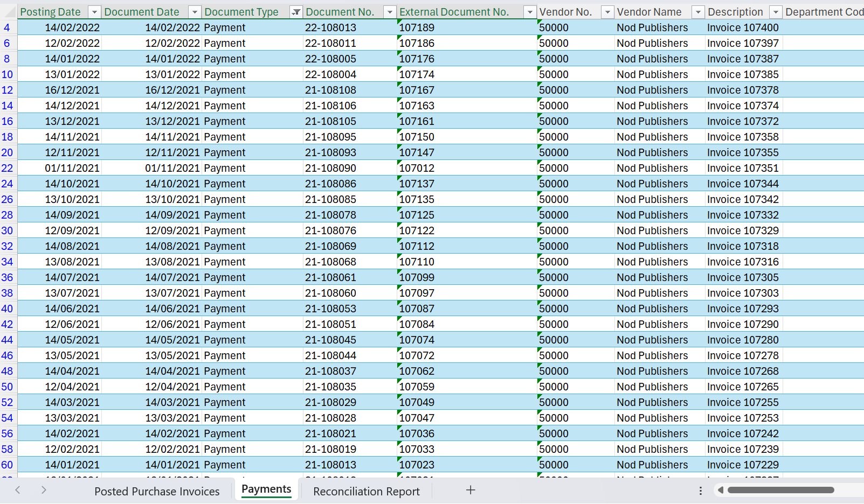Click the horizontal scrollbar left arrow
The image size is (864, 504).
pos(720,490)
